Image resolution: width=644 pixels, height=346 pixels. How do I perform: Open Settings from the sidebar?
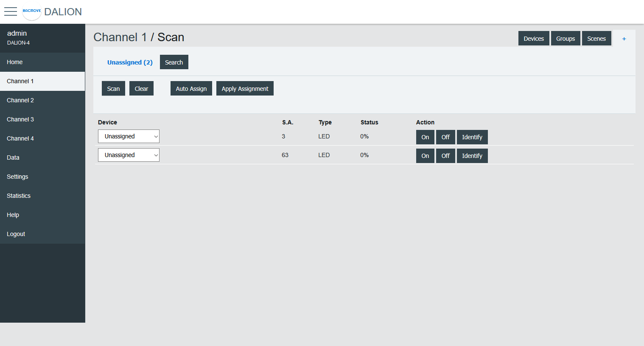pos(17,177)
